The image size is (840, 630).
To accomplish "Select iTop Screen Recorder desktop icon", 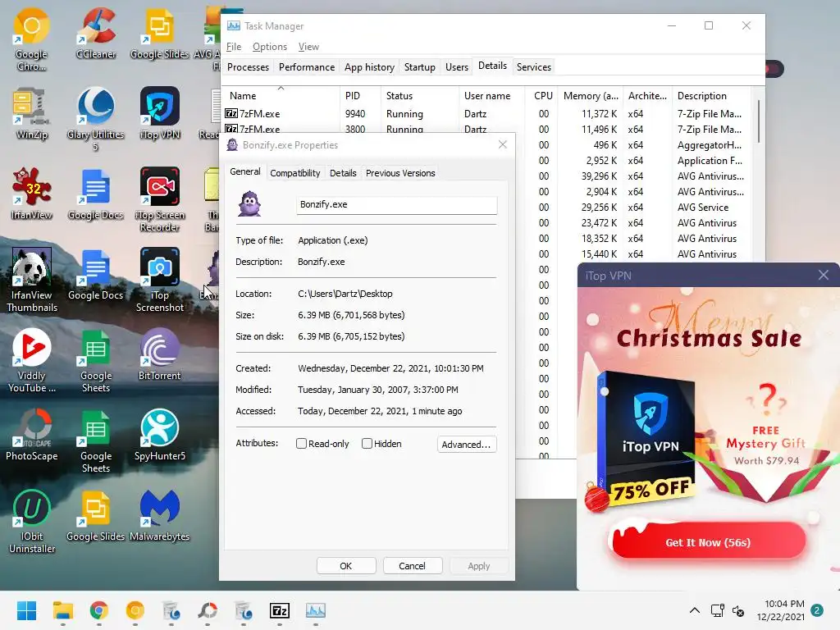I will tap(160, 199).
